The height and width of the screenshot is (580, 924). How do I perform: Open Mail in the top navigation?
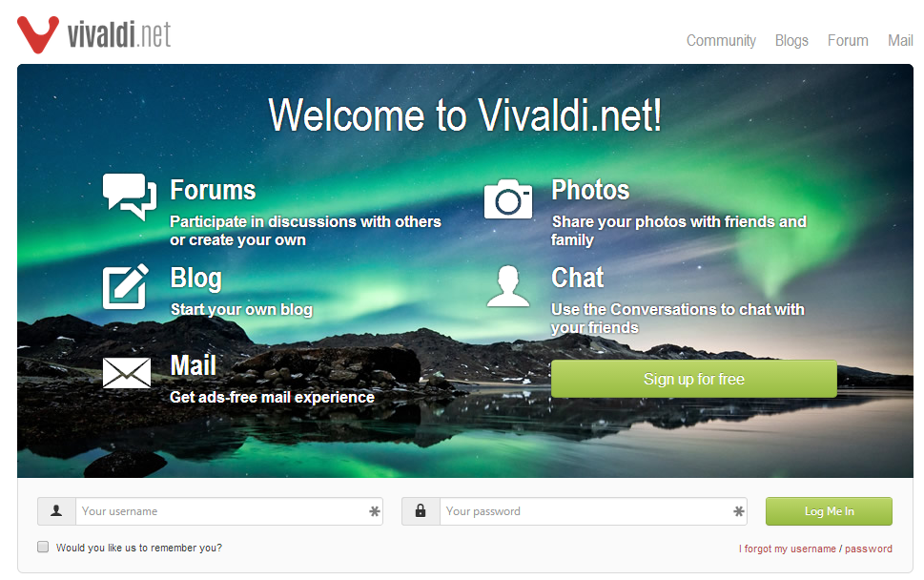coord(900,41)
